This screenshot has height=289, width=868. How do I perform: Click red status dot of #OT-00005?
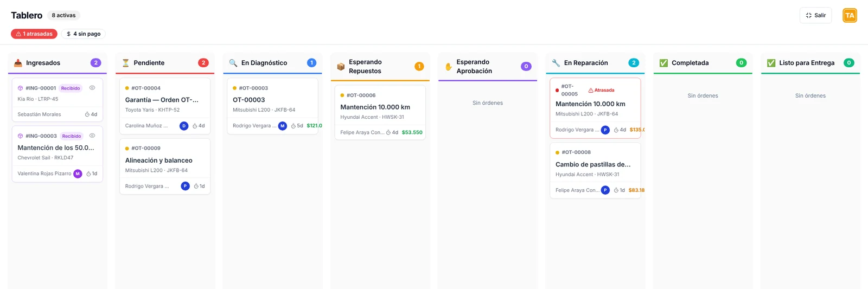557,90
